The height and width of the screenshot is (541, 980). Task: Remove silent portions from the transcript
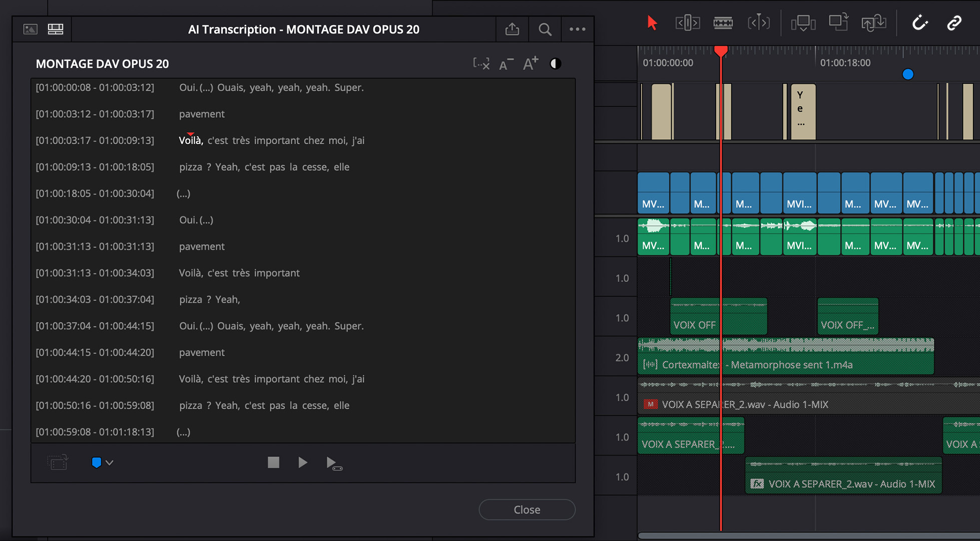tap(481, 64)
